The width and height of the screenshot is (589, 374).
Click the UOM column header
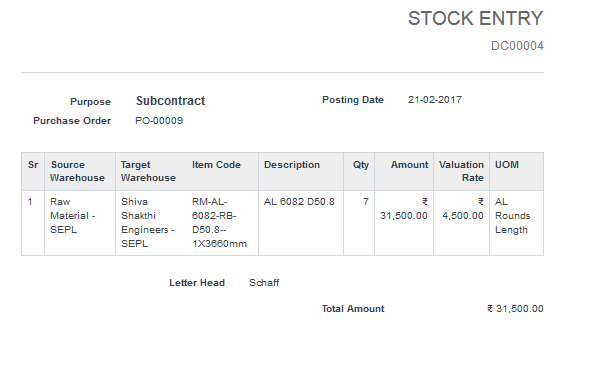(x=507, y=165)
